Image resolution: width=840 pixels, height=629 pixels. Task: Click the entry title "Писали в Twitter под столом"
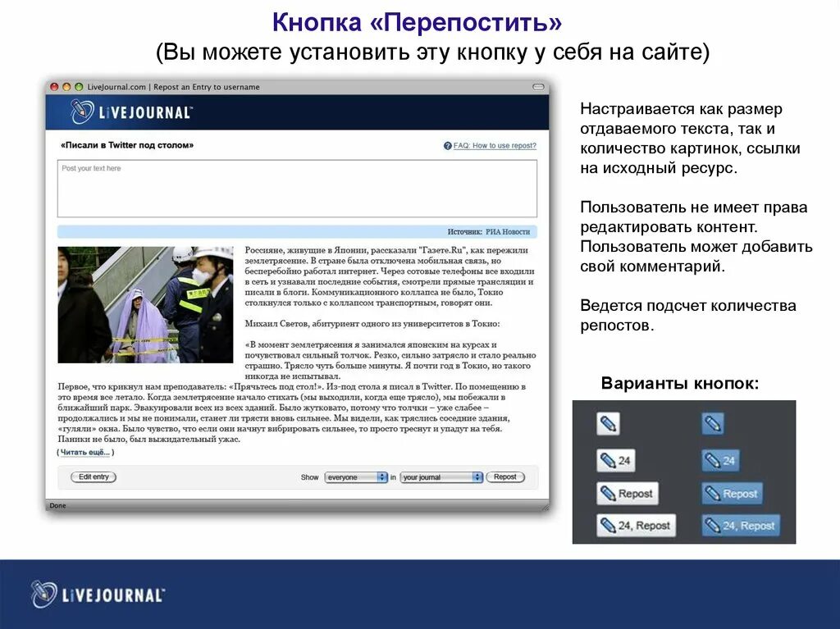click(x=127, y=145)
